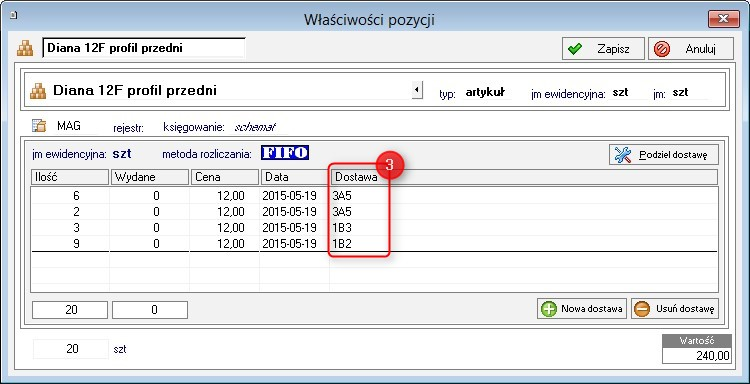Viewport: 750px width, 384px height.
Task: Click the window system menu icon in title bar
Action: point(14,15)
